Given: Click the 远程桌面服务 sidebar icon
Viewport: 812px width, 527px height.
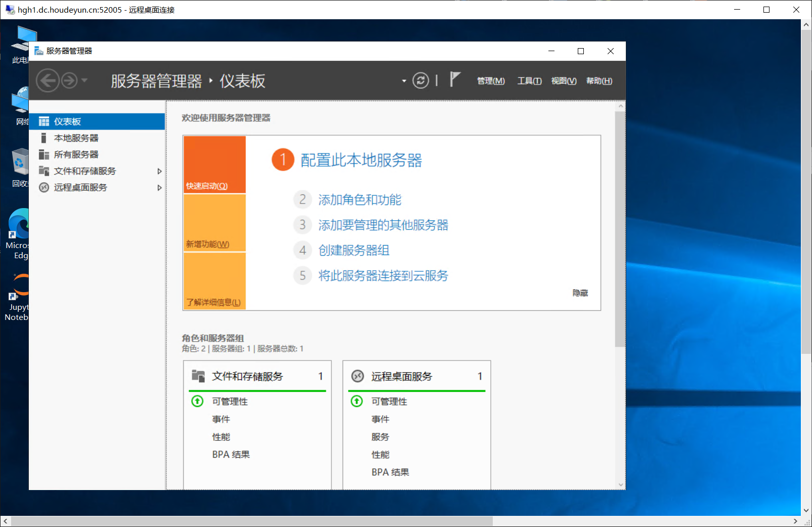Looking at the screenshot, I should (44, 187).
